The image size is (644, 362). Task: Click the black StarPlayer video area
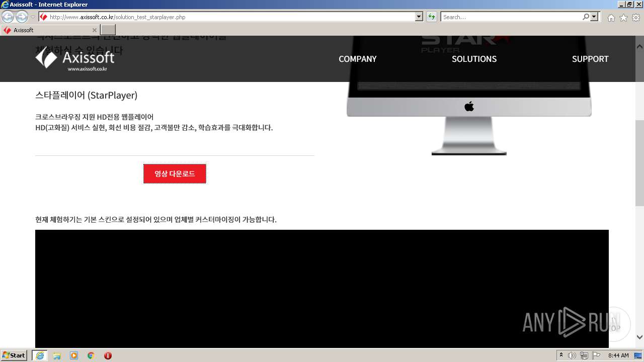(x=322, y=289)
